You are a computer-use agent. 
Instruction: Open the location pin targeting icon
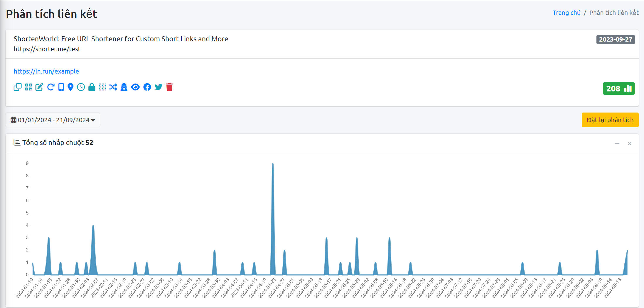coord(70,87)
